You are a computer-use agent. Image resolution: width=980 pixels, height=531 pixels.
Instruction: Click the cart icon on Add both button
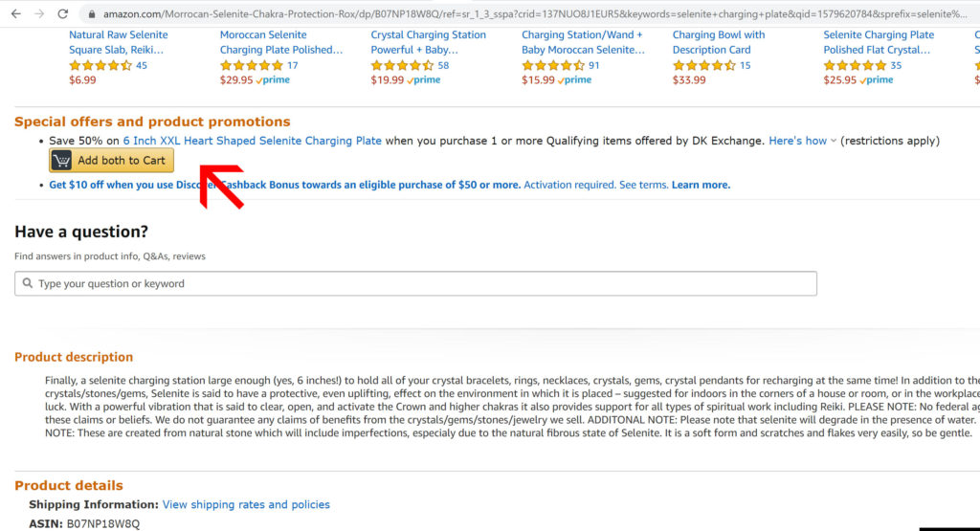click(x=61, y=161)
